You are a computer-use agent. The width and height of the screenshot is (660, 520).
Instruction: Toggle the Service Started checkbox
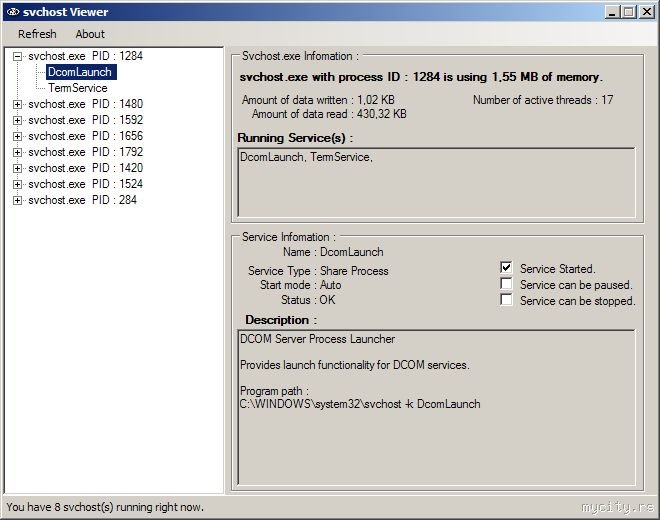(506, 268)
